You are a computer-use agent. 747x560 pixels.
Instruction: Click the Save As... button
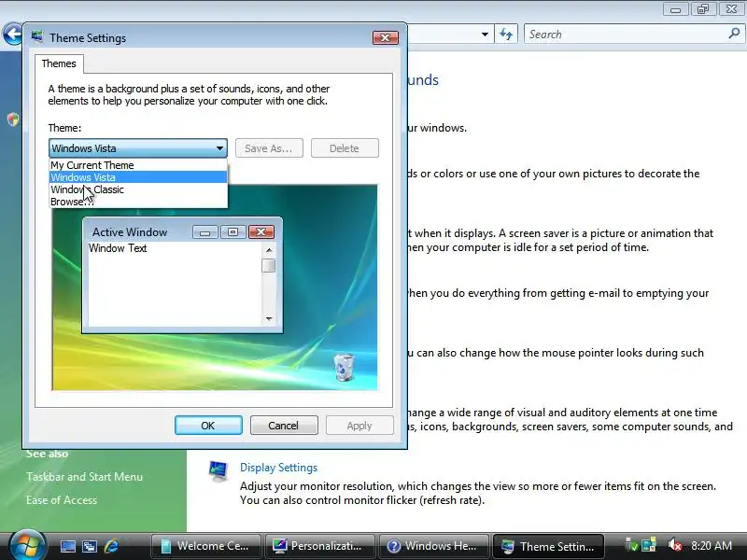tap(269, 148)
